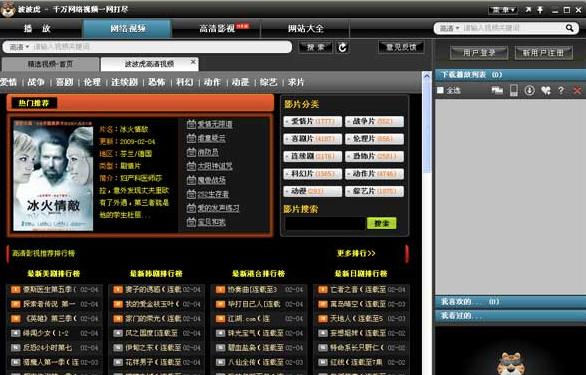Click the TV icon beside 爱的发声练习
Viewport: 586px width, 375px height.
191,208
